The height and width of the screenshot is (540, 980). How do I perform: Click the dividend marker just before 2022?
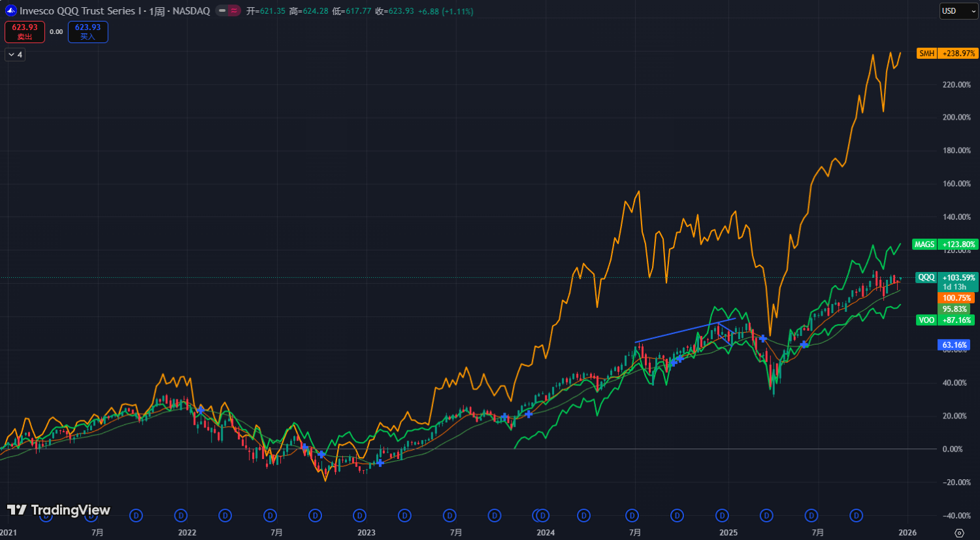coord(182,516)
